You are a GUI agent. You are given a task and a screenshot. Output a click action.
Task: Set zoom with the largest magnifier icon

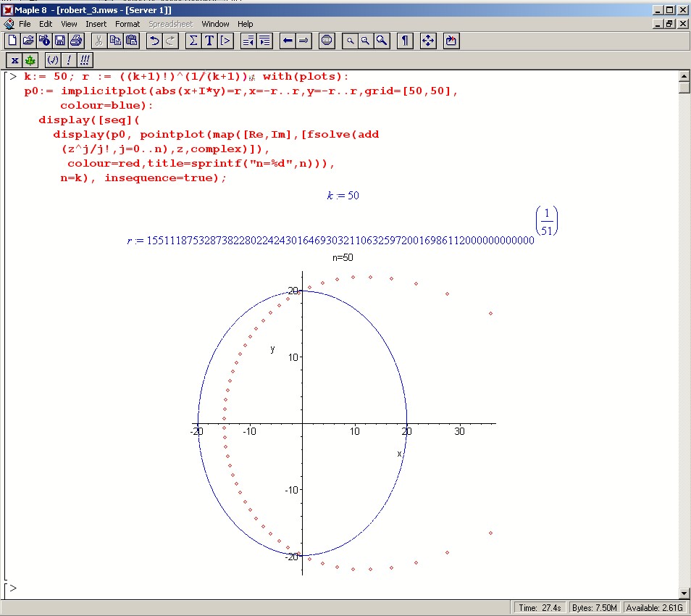(x=382, y=41)
